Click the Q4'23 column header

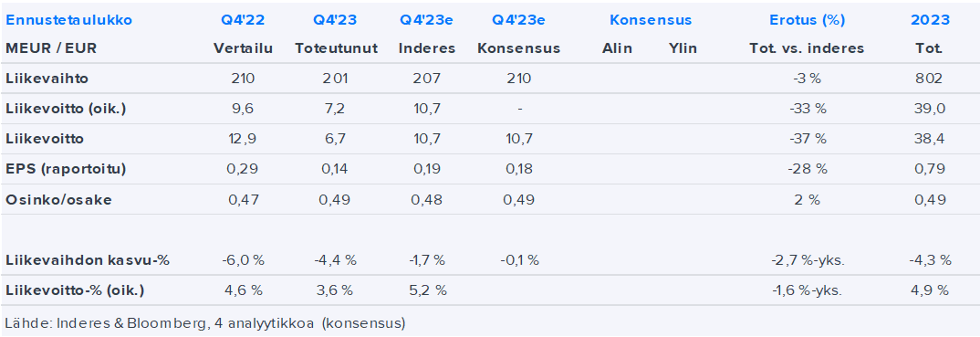tap(335, 20)
